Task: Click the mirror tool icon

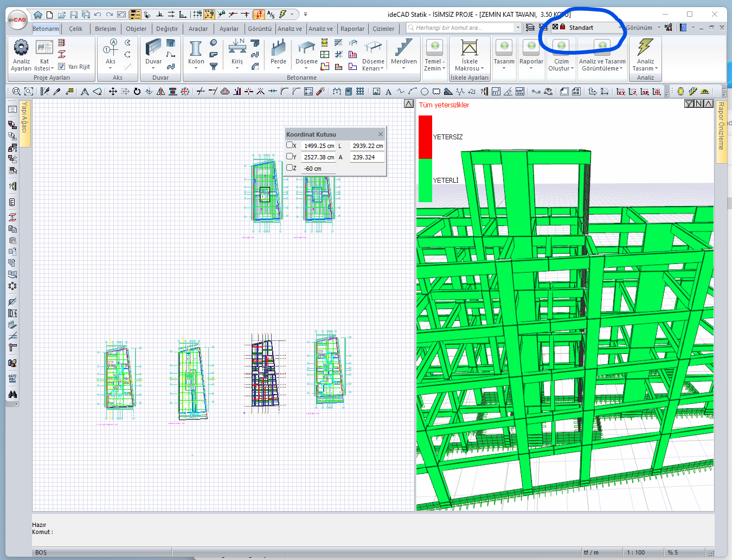Action: point(160,92)
